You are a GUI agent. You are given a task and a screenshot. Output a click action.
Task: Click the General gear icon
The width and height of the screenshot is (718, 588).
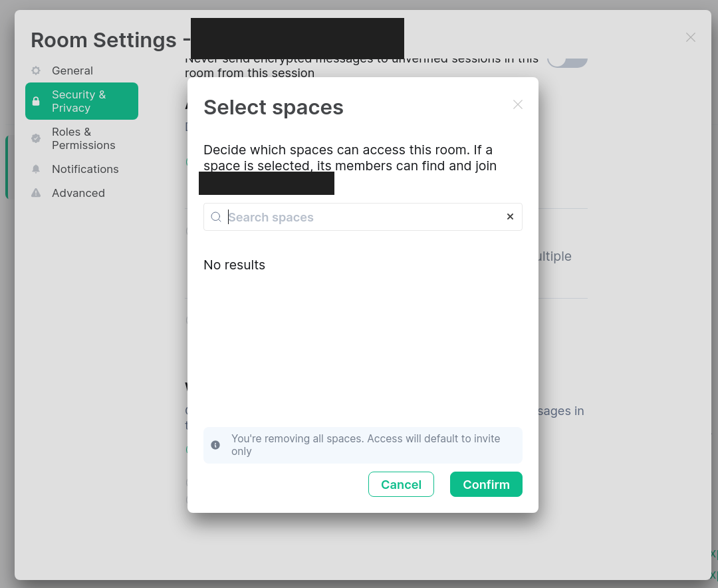tap(36, 71)
